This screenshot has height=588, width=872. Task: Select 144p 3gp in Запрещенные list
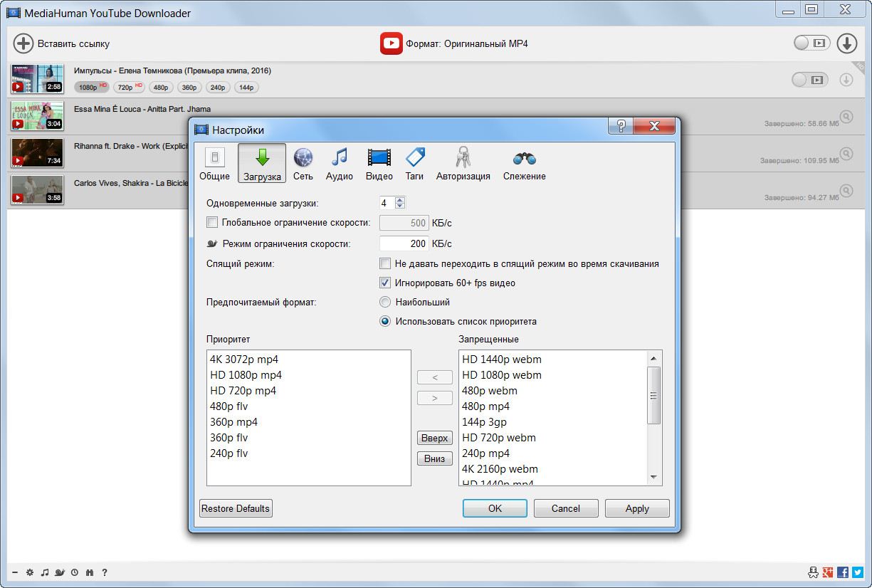553,422
